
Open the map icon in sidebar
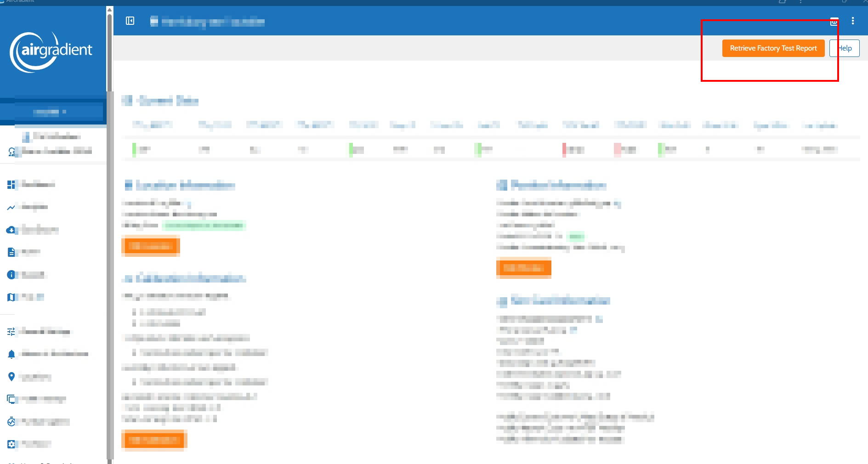(11, 297)
